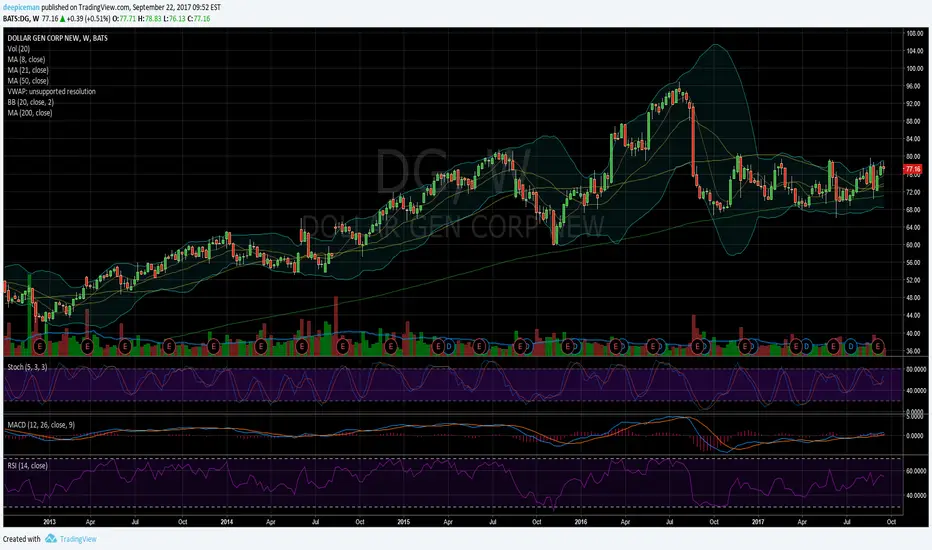Click the '60.0000' level on the RSI axis

coord(916,471)
